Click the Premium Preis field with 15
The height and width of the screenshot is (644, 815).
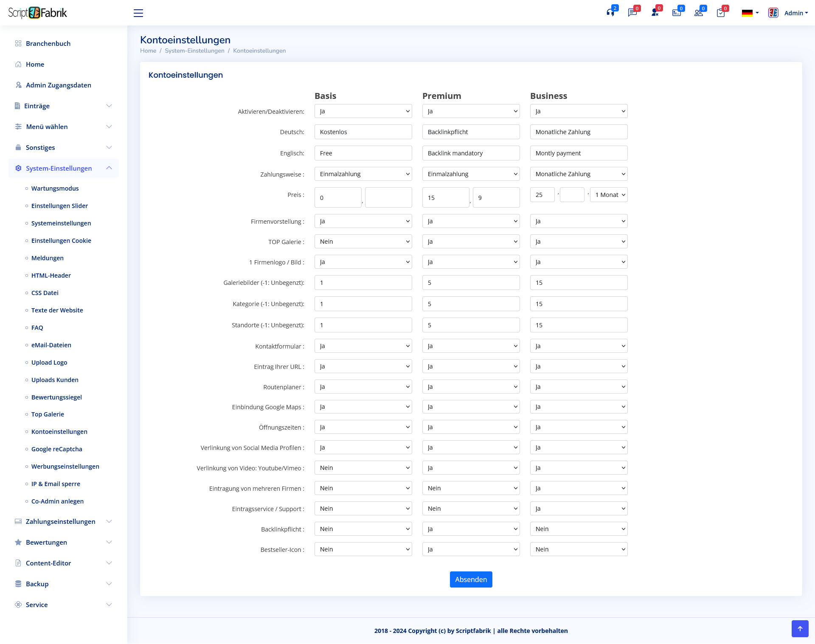[446, 197]
